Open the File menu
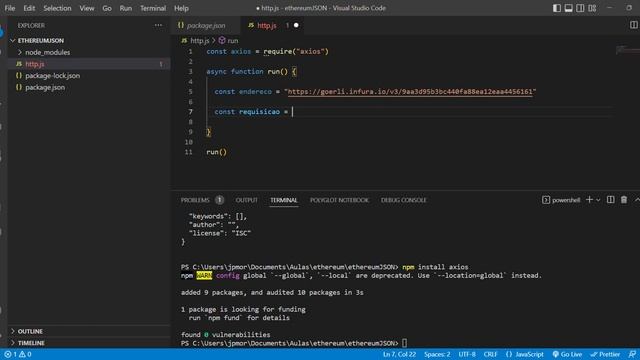This screenshot has width=640, height=360. pos(10,8)
